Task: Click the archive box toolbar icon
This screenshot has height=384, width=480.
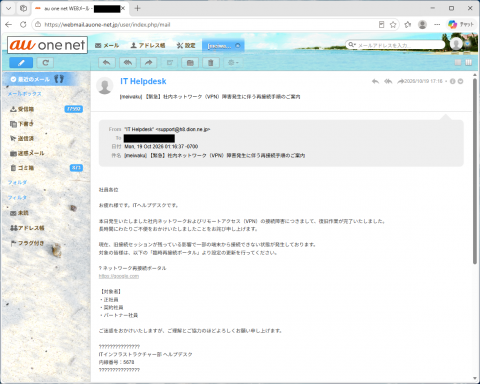Action: (x=190, y=63)
